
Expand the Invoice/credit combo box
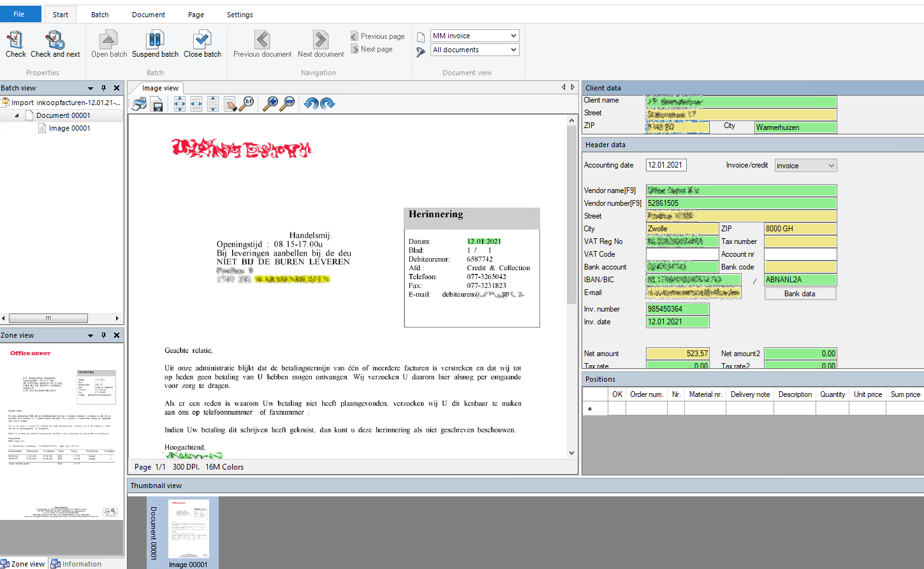pyautogui.click(x=831, y=166)
